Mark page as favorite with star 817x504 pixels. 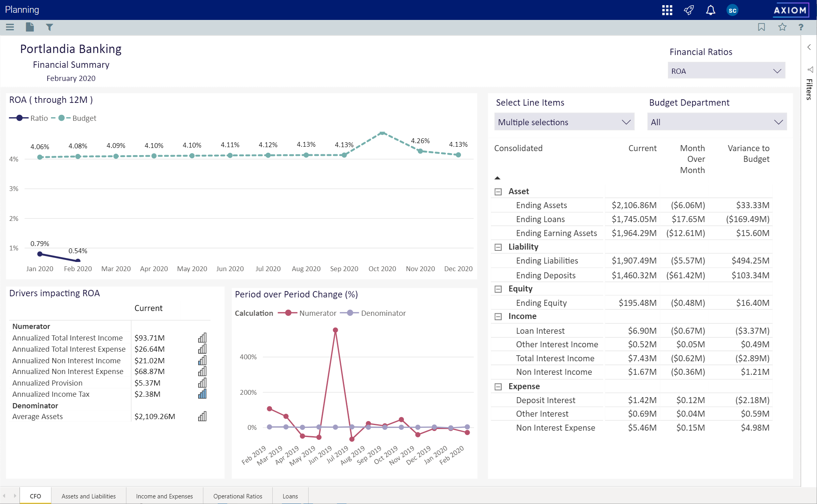782,27
